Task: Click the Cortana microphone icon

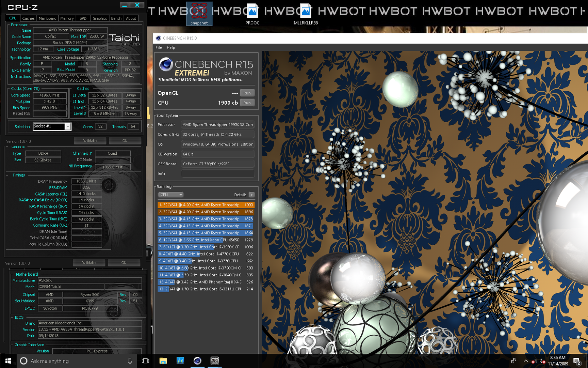Action: [x=130, y=361]
